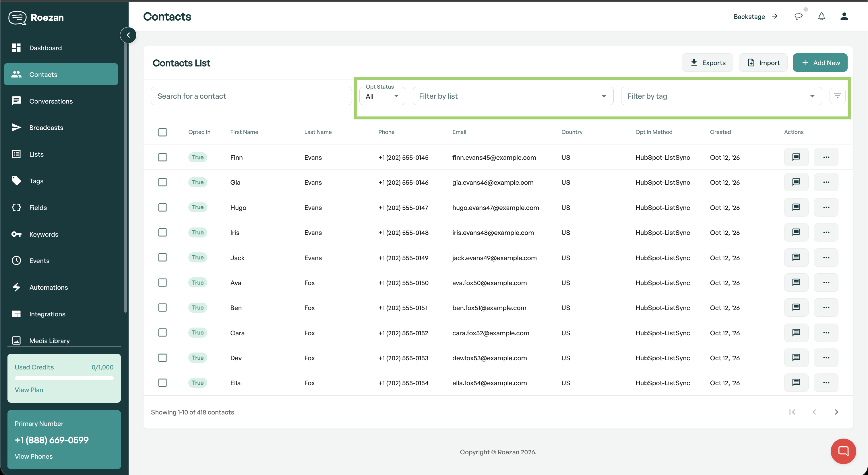Image resolution: width=868 pixels, height=475 pixels.
Task: Go to next page of contacts
Action: [836, 412]
